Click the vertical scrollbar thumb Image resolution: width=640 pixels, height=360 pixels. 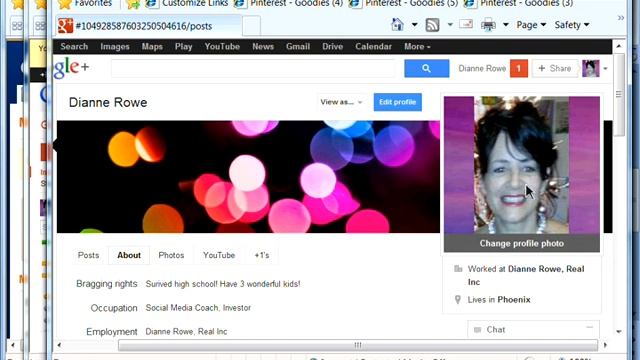619,95
